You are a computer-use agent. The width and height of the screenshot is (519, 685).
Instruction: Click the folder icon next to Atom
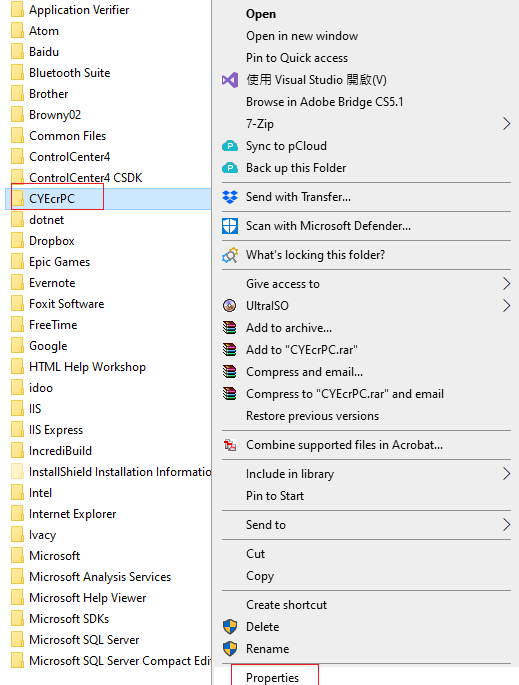(17, 31)
